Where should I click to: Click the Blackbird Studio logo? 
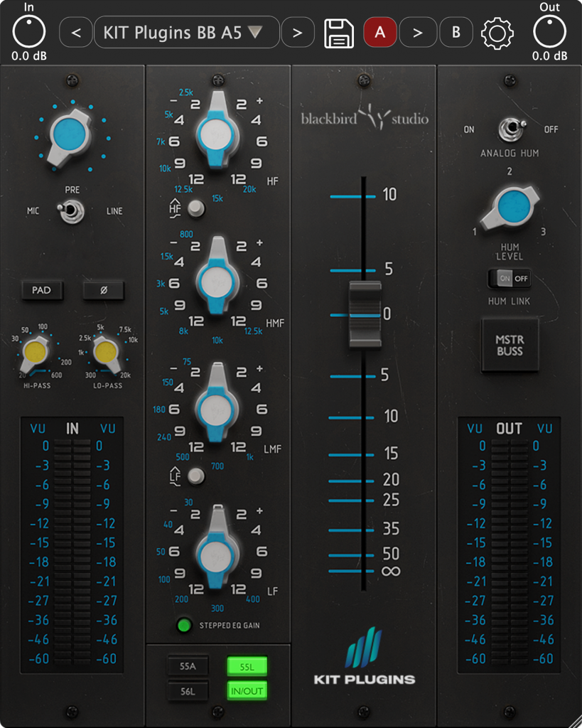point(363,117)
